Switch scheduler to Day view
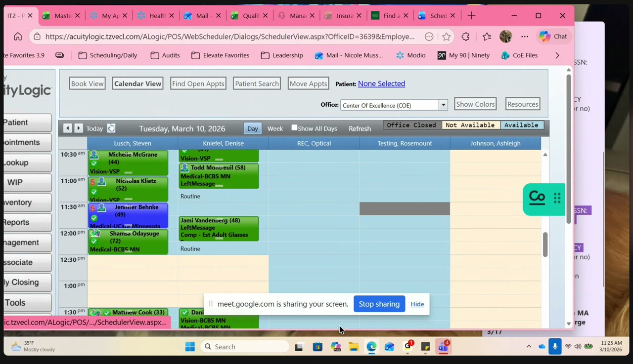The width and height of the screenshot is (633, 364). 253,128
